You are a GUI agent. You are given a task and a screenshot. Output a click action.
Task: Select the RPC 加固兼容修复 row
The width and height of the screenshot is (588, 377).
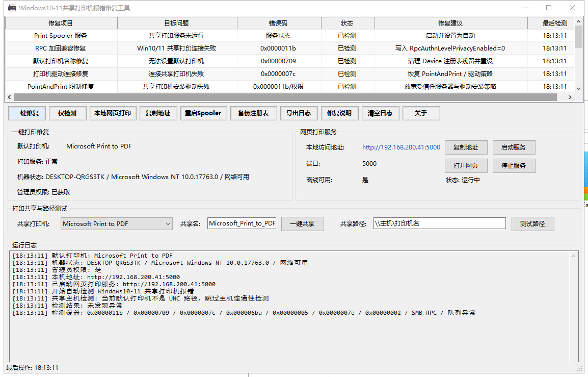click(289, 48)
